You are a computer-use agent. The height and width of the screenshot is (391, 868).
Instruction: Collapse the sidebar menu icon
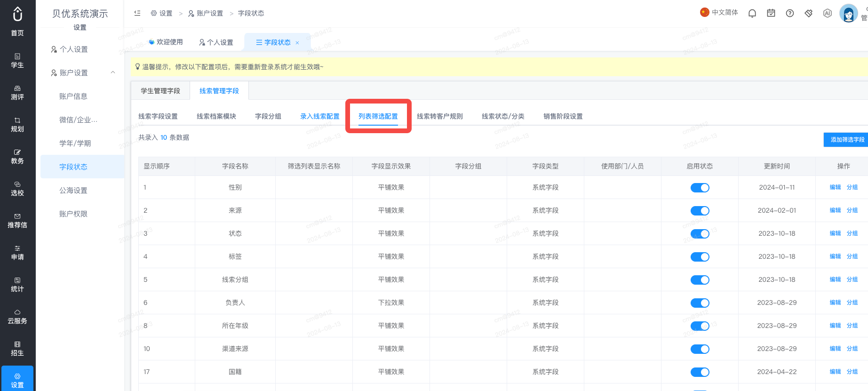click(x=137, y=13)
